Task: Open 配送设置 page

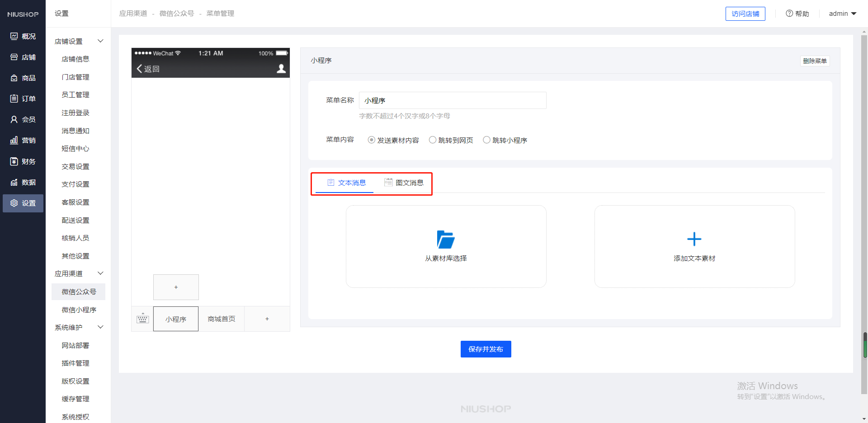Action: (x=75, y=220)
